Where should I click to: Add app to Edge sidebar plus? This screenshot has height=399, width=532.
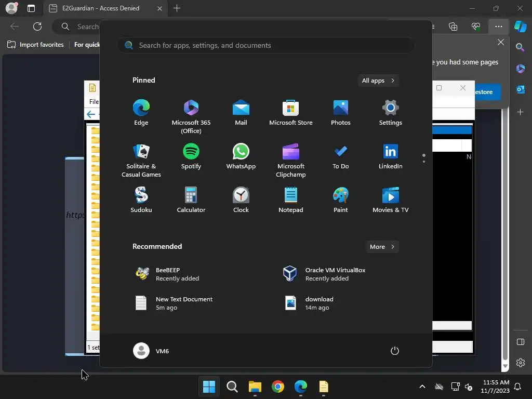520,112
